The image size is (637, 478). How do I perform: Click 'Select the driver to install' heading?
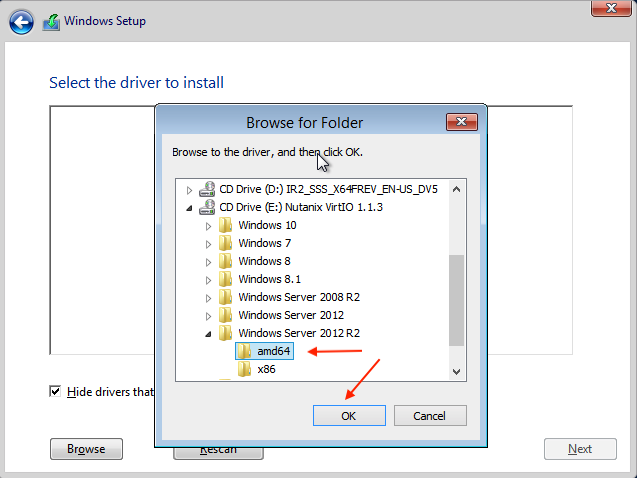point(136,83)
